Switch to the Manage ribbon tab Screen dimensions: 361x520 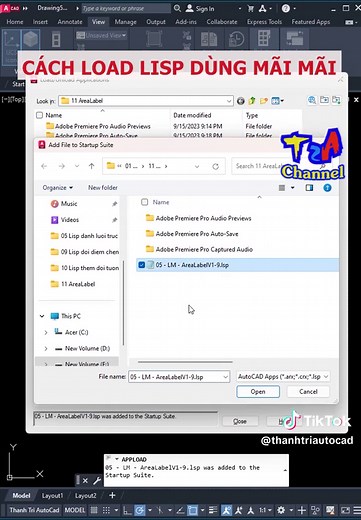point(125,22)
